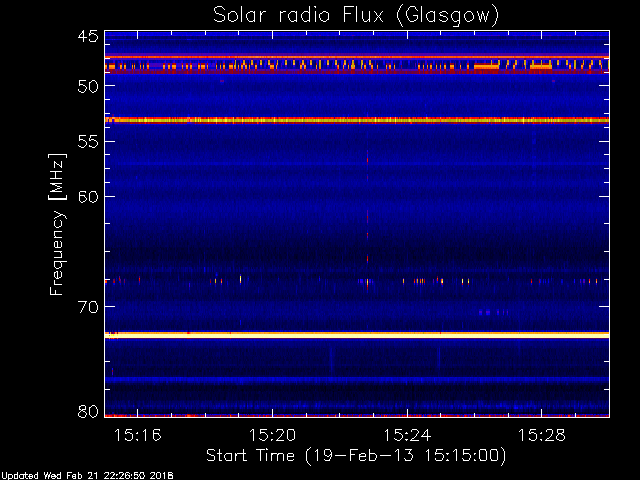Click the "Start Time (19-Feb-13 15:15:00)" axis label
This screenshot has width=640, height=480.
click(356, 456)
